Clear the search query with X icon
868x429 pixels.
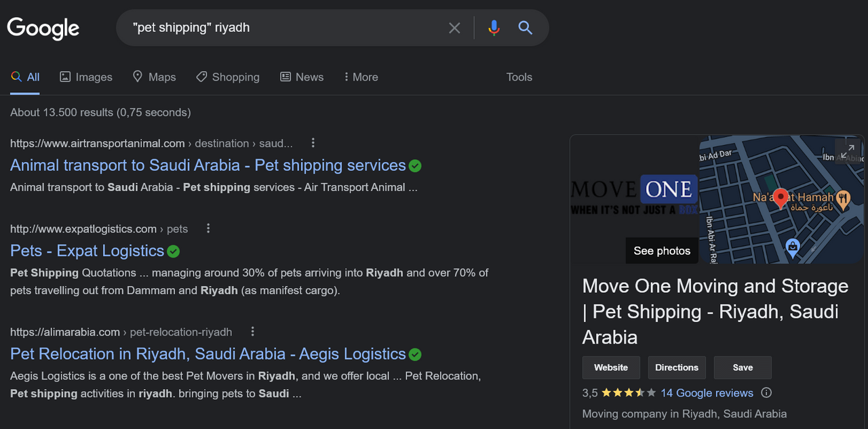pos(454,28)
